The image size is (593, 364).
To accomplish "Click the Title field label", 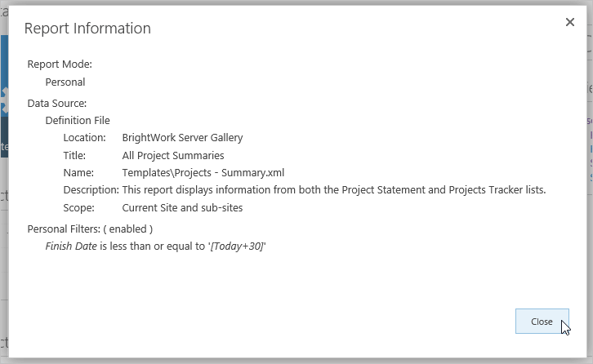I will [74, 155].
